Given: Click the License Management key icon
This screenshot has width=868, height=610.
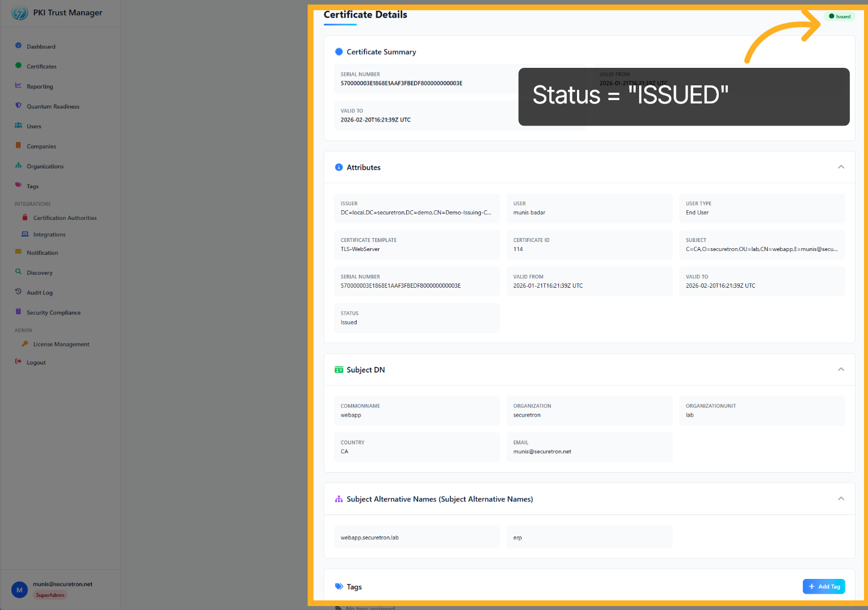Looking at the screenshot, I should (25, 344).
